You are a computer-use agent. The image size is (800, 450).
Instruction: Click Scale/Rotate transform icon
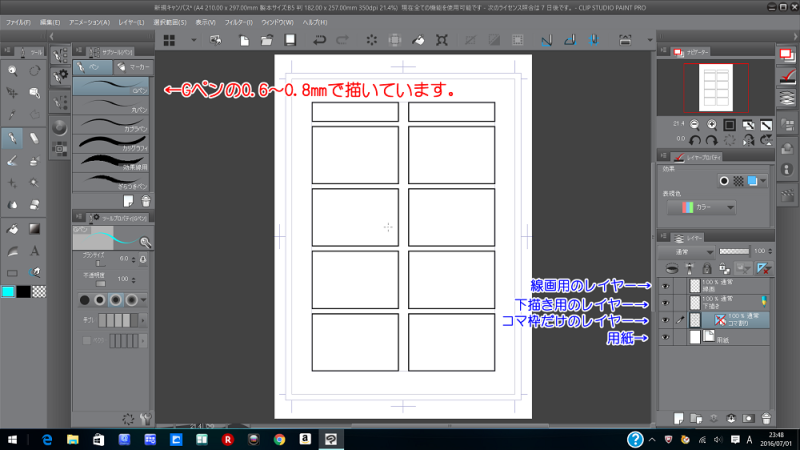[x=442, y=40]
